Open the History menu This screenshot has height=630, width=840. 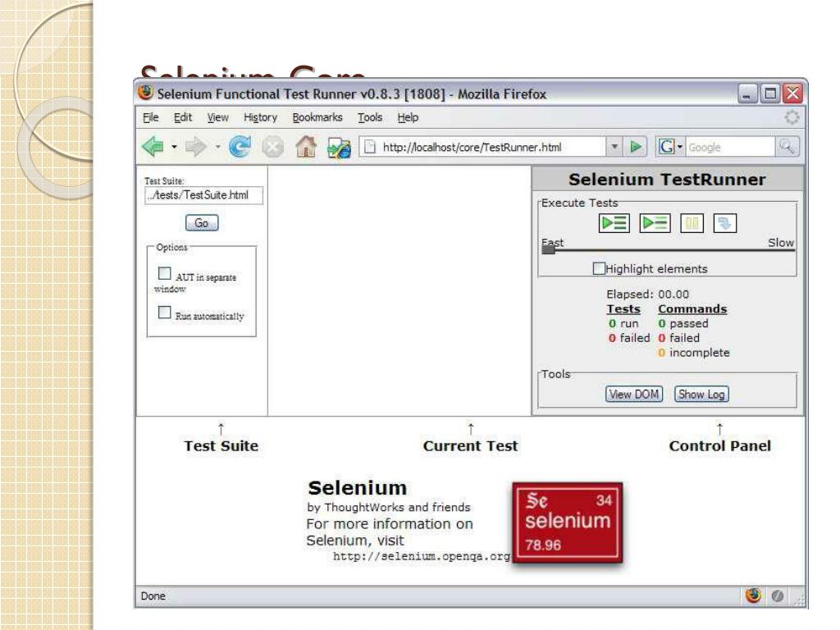click(x=260, y=117)
